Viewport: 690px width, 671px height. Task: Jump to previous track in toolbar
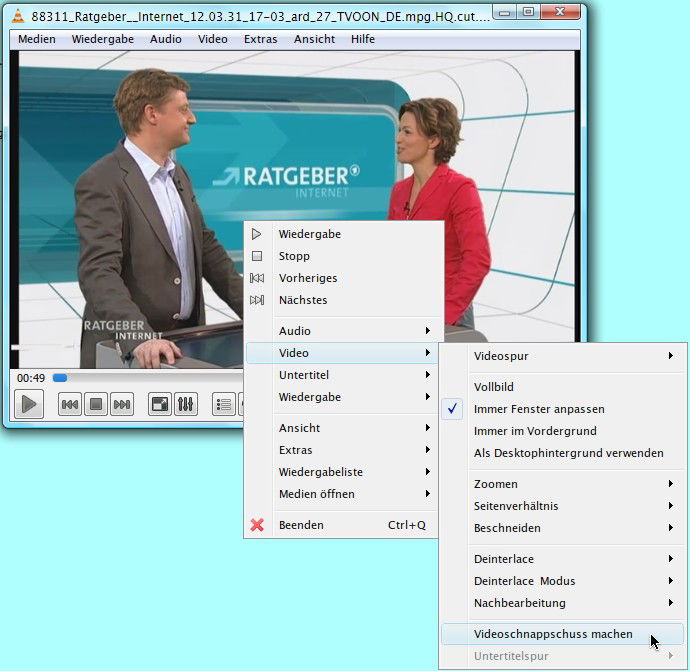click(70, 404)
